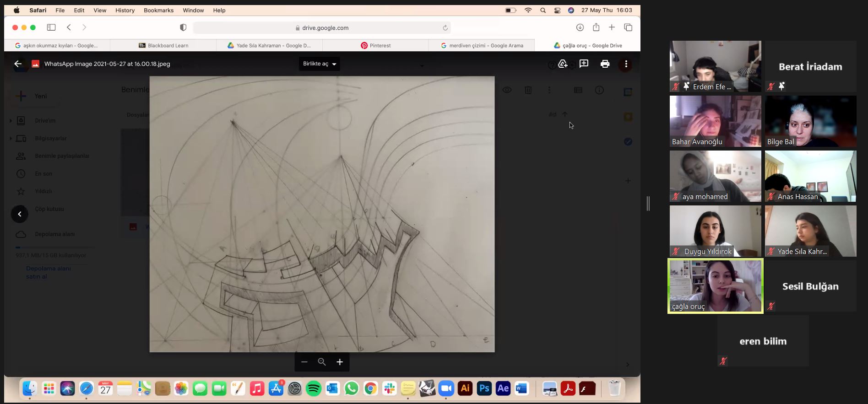
Task: Open a new Safari tab
Action: pos(612,27)
